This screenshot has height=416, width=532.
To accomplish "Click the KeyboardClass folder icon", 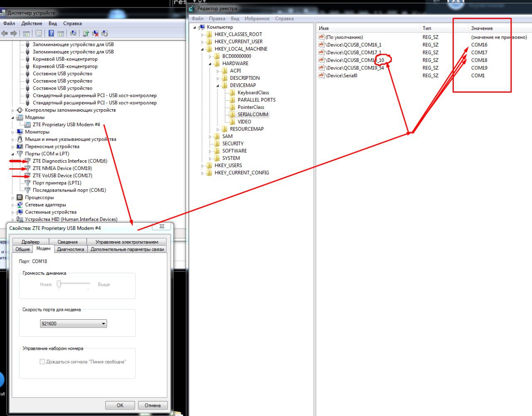I will click(232, 93).
